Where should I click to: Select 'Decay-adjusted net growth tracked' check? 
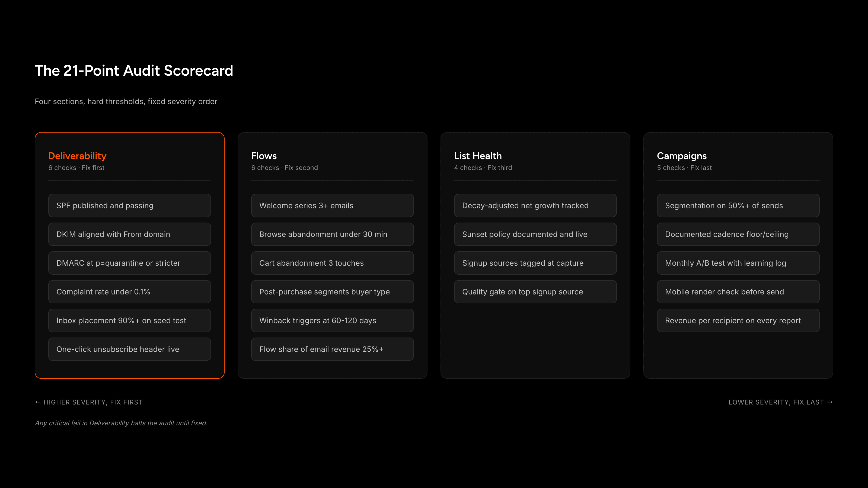535,206
